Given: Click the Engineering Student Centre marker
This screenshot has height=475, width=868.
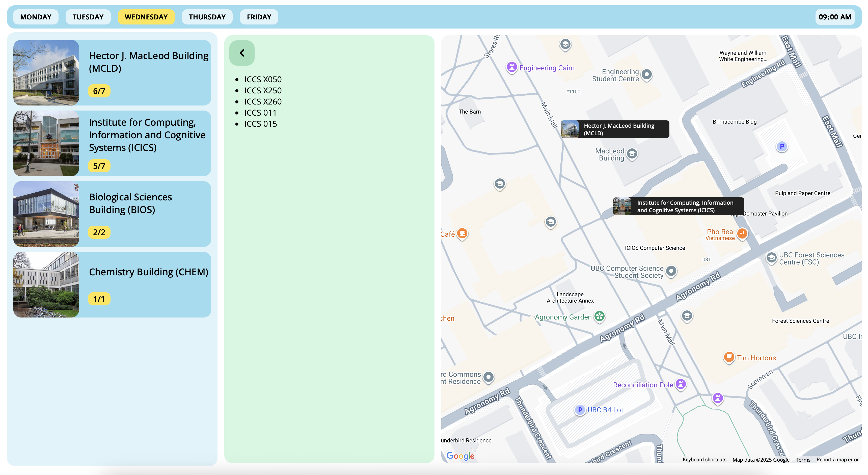Looking at the screenshot, I should coord(646,74).
